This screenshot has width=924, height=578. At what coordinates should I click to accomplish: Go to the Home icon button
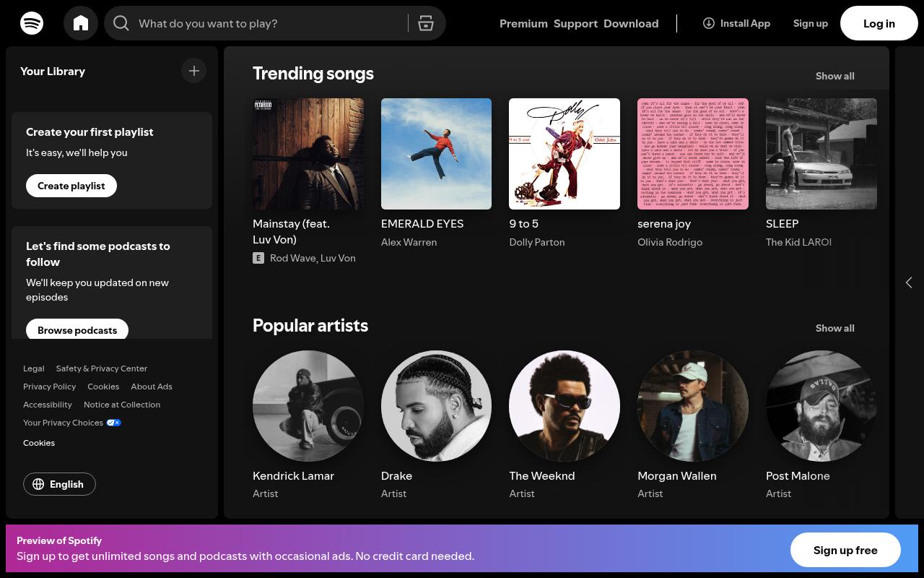click(81, 23)
